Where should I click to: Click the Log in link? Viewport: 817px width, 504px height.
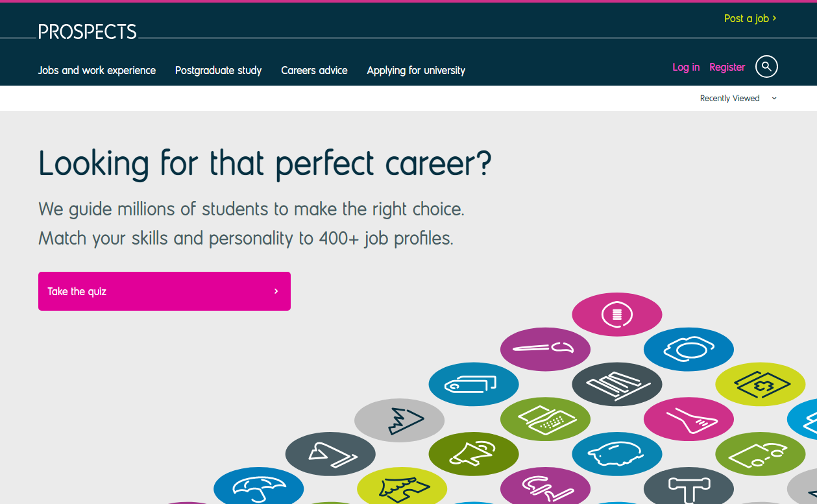point(686,67)
